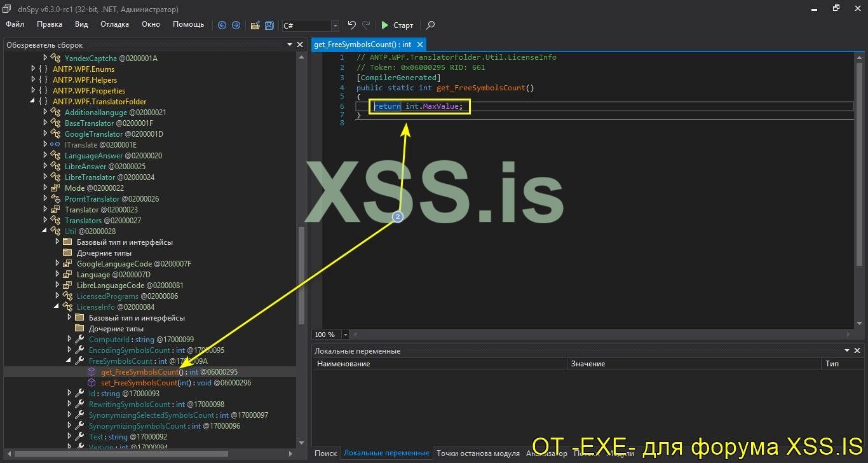Click the undo arrow icon

click(351, 25)
